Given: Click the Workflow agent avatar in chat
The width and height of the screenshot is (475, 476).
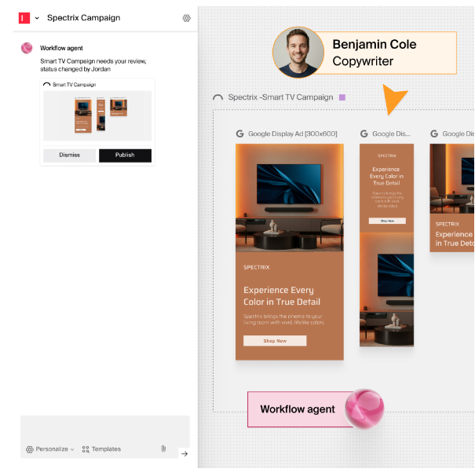Looking at the screenshot, I should tap(27, 48).
